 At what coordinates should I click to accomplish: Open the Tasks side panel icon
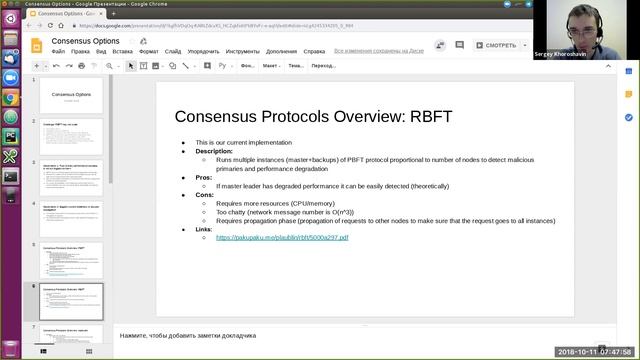pyautogui.click(x=629, y=118)
